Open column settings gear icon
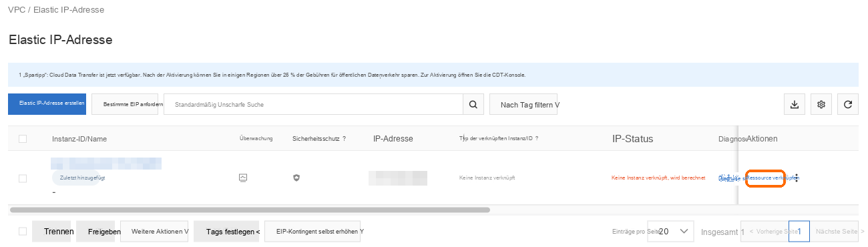Image resolution: width=868 pixels, height=247 pixels. 821,104
